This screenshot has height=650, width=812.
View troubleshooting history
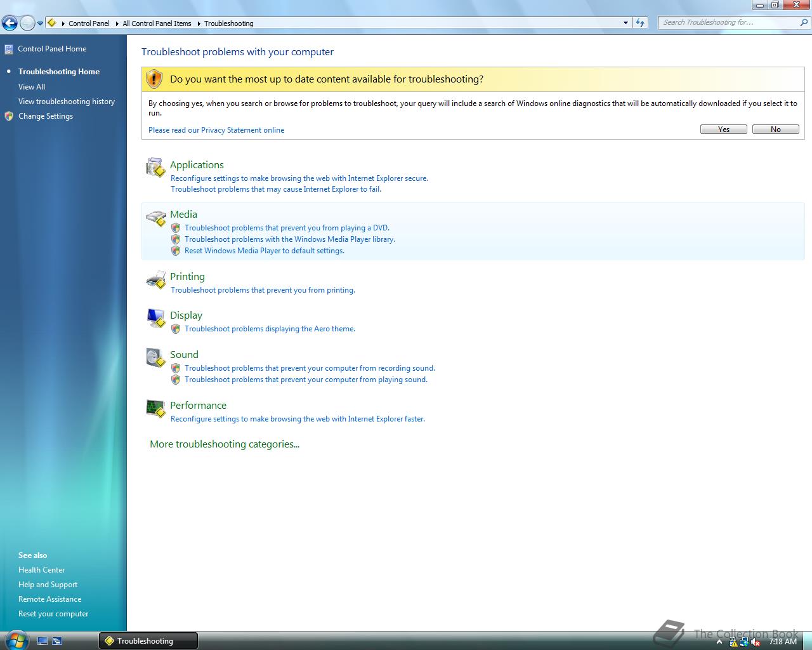click(x=67, y=102)
